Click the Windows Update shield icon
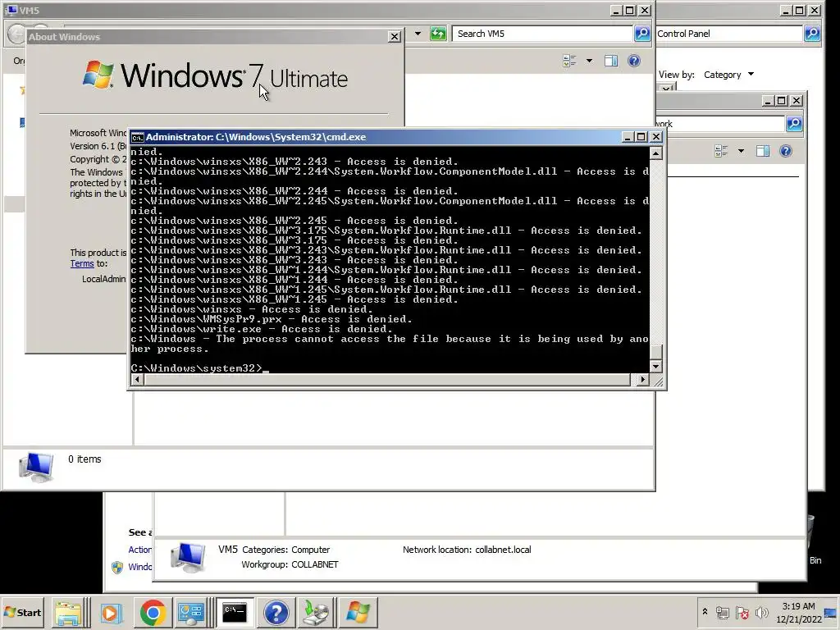 tap(117, 568)
